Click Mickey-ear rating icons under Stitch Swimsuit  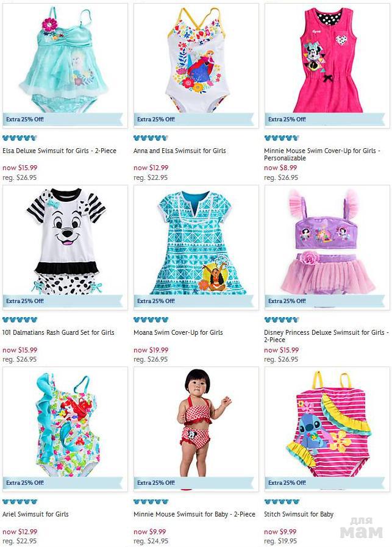(282, 502)
